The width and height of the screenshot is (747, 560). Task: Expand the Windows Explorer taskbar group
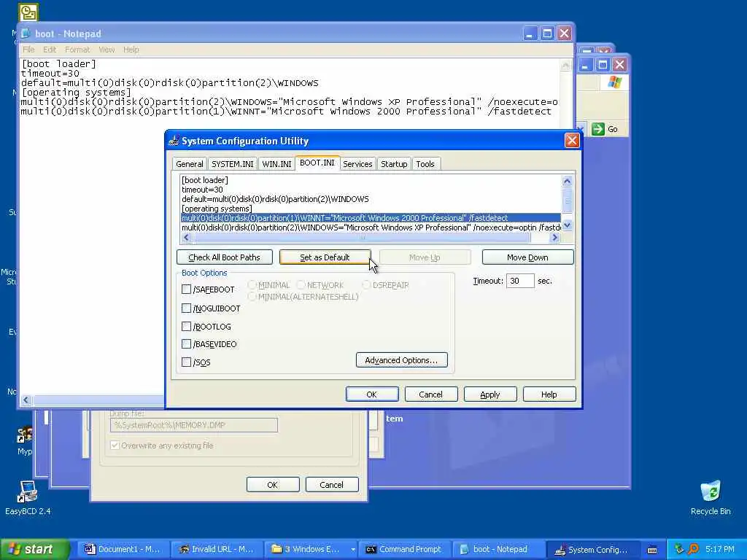352,549
